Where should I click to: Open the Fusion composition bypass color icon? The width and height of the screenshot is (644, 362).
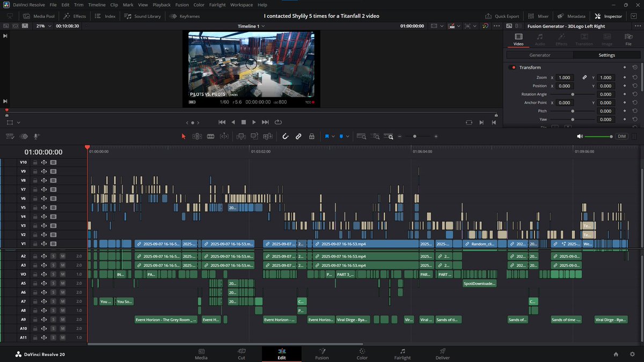click(485, 25)
